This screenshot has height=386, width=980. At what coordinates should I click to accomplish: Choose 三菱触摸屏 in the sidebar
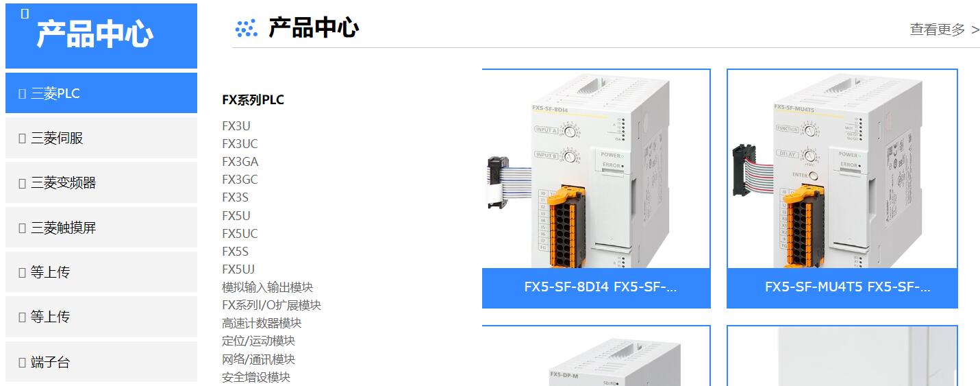(101, 228)
